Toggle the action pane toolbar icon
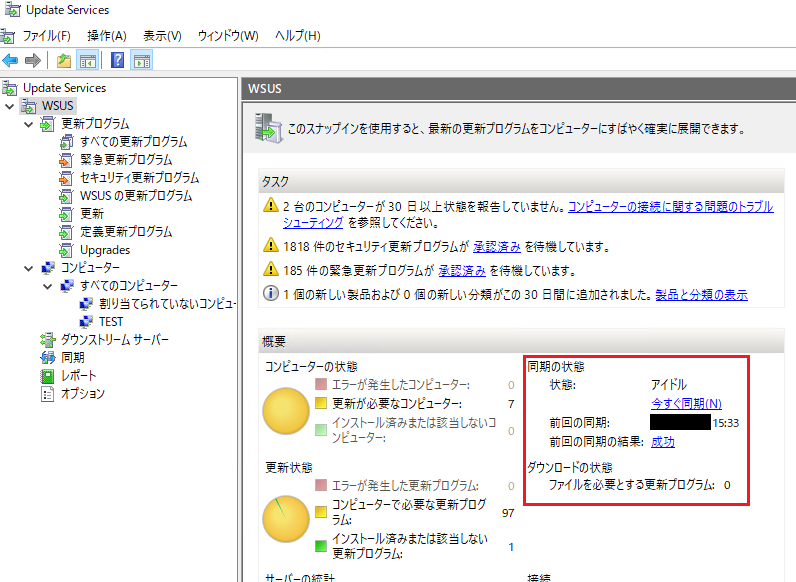 click(x=142, y=61)
